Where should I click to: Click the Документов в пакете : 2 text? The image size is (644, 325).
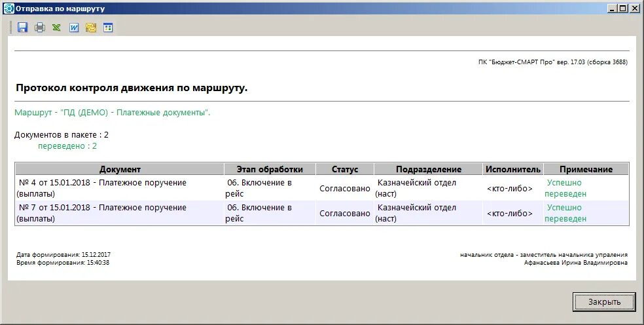[62, 135]
